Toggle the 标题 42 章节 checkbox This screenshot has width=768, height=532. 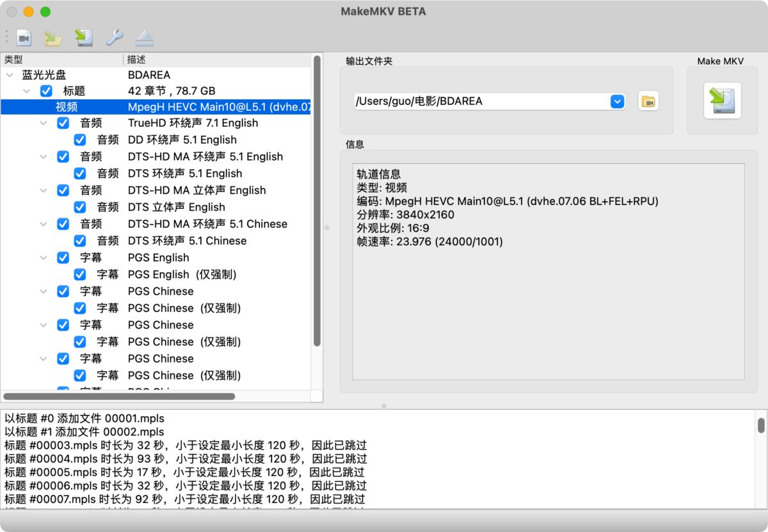pyautogui.click(x=46, y=91)
